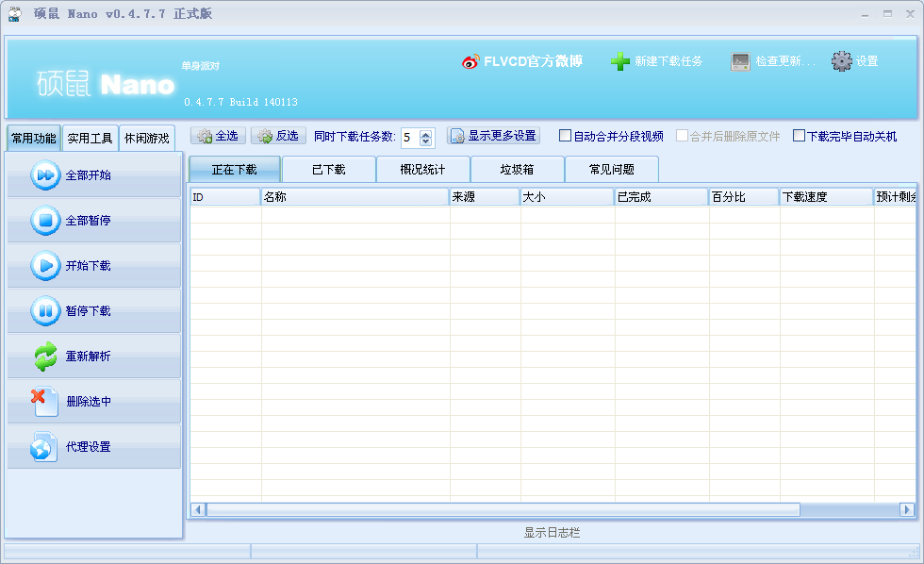This screenshot has height=564, width=924.
Task: Sort by the 已完成 column header
Action: (661, 197)
